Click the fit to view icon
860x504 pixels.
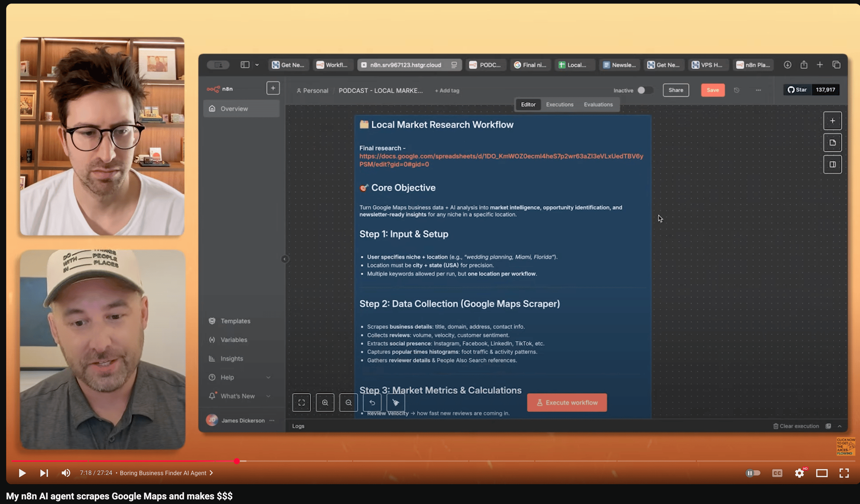(x=301, y=402)
